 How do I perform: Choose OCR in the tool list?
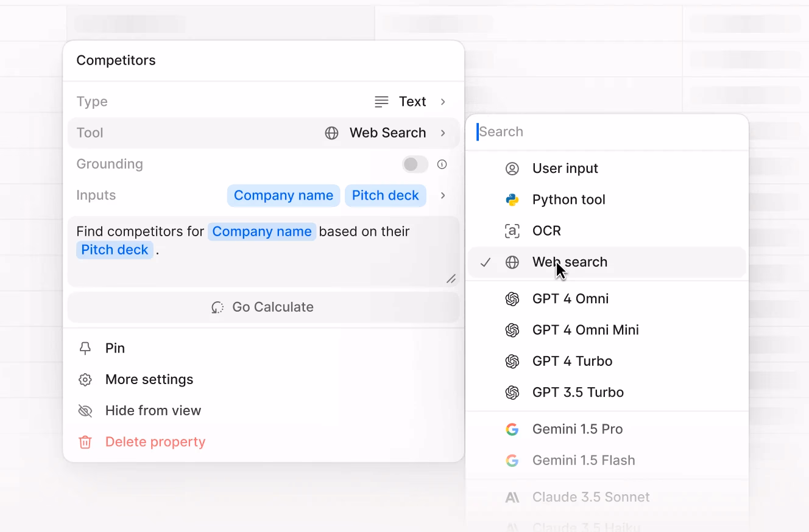click(x=607, y=231)
